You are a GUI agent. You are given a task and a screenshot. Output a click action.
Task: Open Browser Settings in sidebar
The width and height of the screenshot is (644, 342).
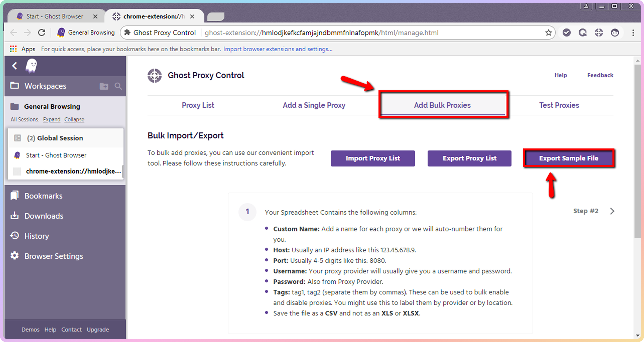coord(53,256)
